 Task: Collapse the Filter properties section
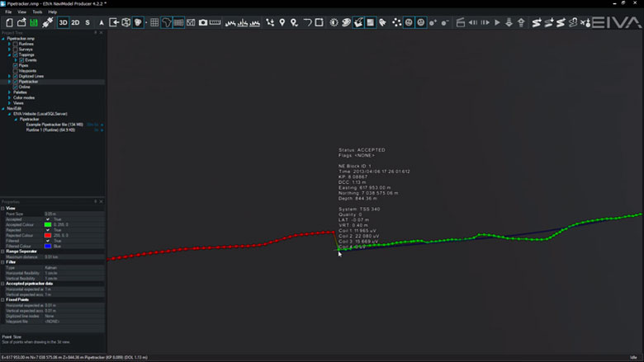coord(2,263)
